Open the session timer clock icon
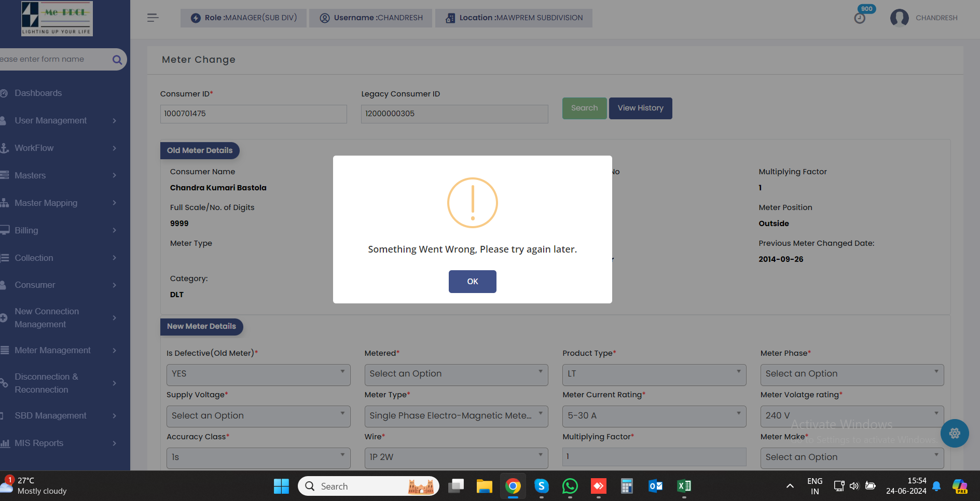This screenshot has height=501, width=980. click(860, 18)
